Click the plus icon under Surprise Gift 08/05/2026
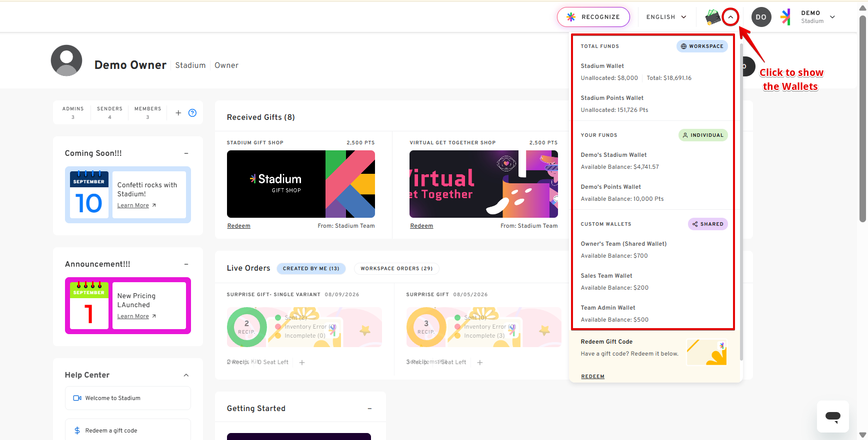This screenshot has height=440, width=868. 480,363
